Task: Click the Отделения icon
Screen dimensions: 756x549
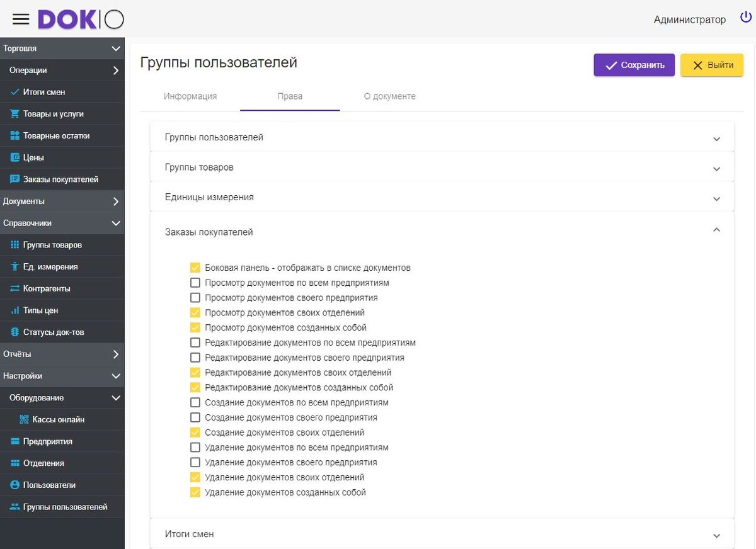Action: (16, 463)
